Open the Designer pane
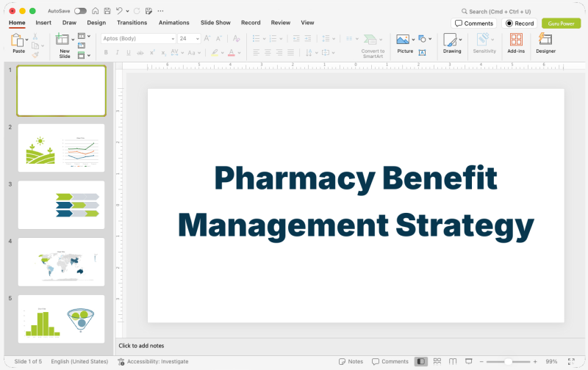This screenshot has width=588, height=370. [x=545, y=43]
